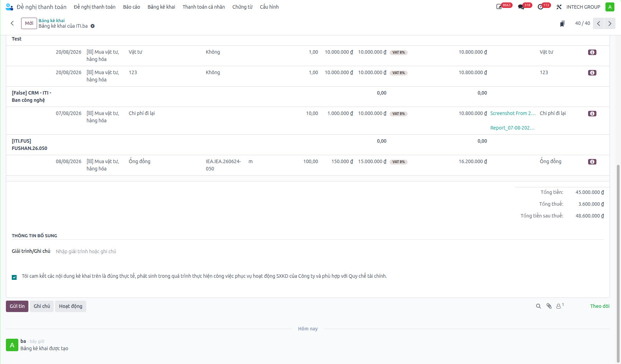Open the Đề nghị thanh toán menu
621x364 pixels.
point(95,7)
